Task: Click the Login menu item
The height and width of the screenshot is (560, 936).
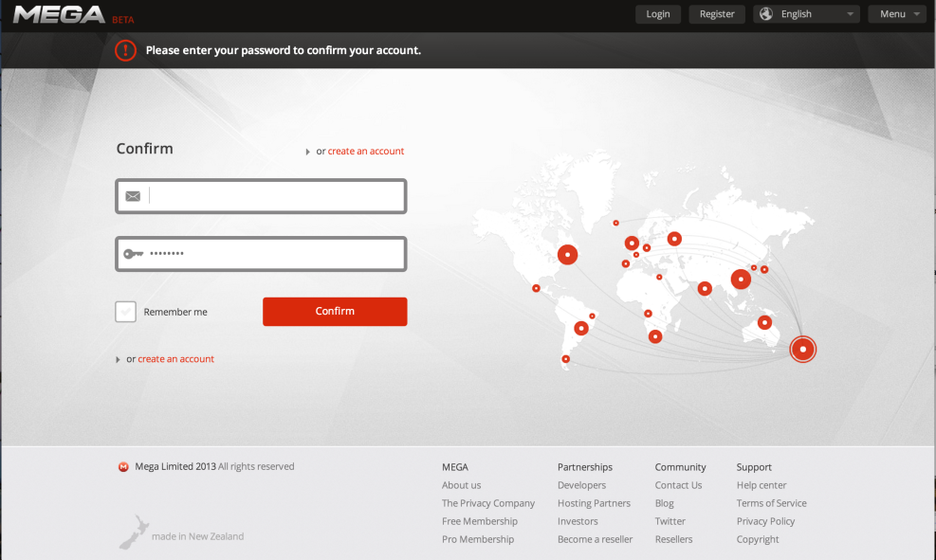Action: [657, 13]
